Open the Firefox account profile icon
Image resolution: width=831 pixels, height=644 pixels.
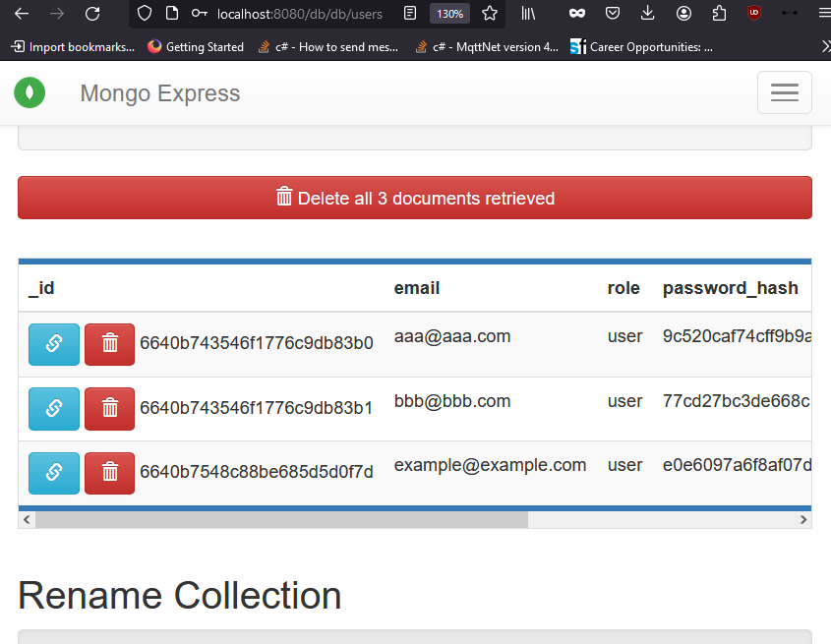point(683,13)
